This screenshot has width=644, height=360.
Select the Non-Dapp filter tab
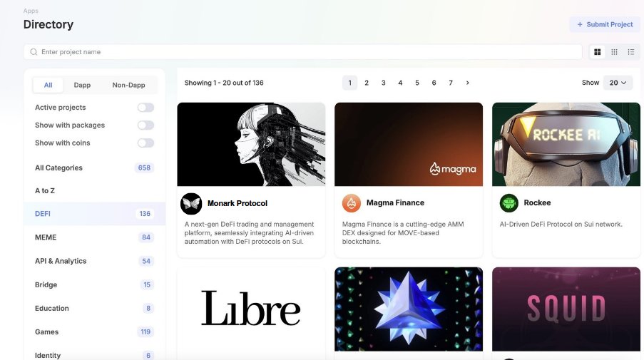tap(128, 85)
